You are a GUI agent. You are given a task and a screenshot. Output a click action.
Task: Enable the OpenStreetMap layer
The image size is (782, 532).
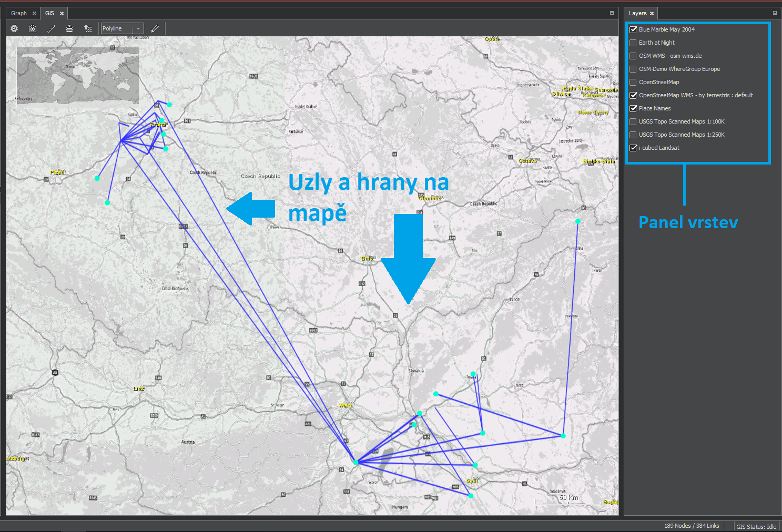tap(633, 82)
